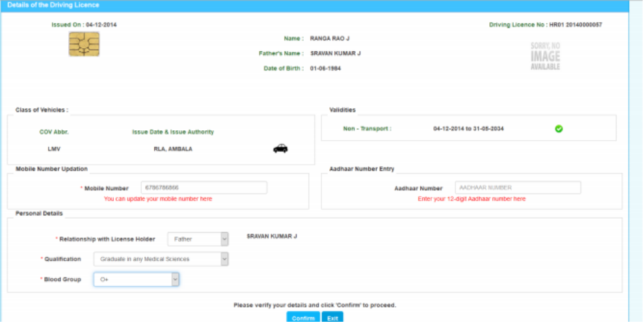
Task: Click the LMV vehicle class abbreviation
Action: pos(54,149)
